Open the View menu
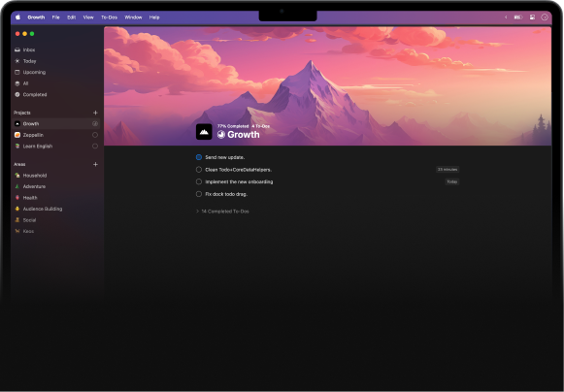The height and width of the screenshot is (392, 564). click(88, 16)
